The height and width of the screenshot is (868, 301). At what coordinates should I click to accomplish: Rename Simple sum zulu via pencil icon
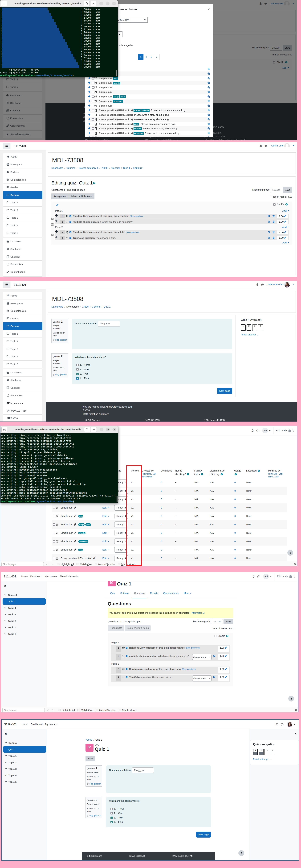75,516
